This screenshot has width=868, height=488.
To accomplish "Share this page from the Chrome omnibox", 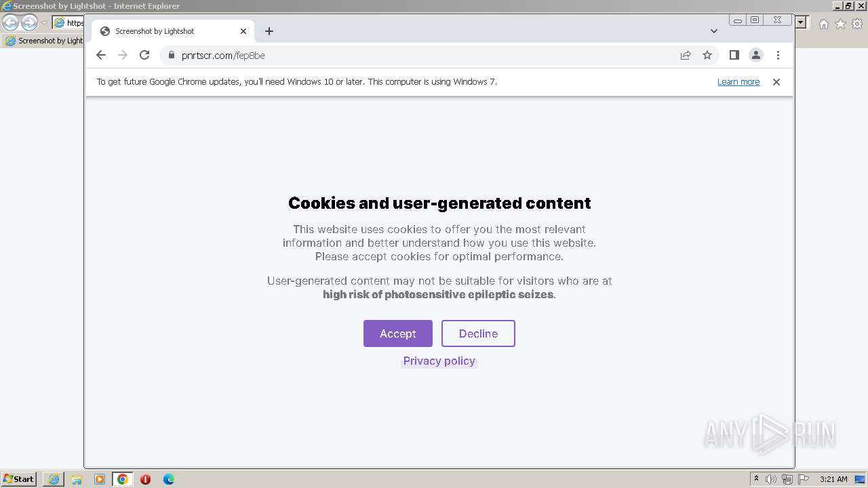I will point(686,55).
